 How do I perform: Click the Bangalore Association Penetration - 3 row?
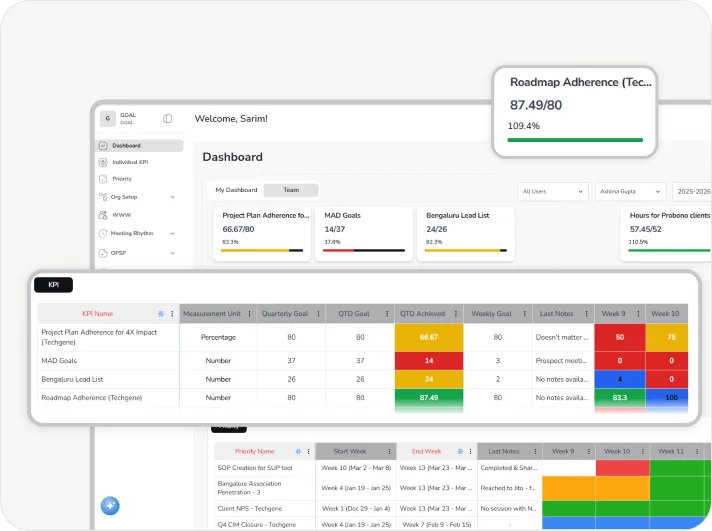point(463,488)
